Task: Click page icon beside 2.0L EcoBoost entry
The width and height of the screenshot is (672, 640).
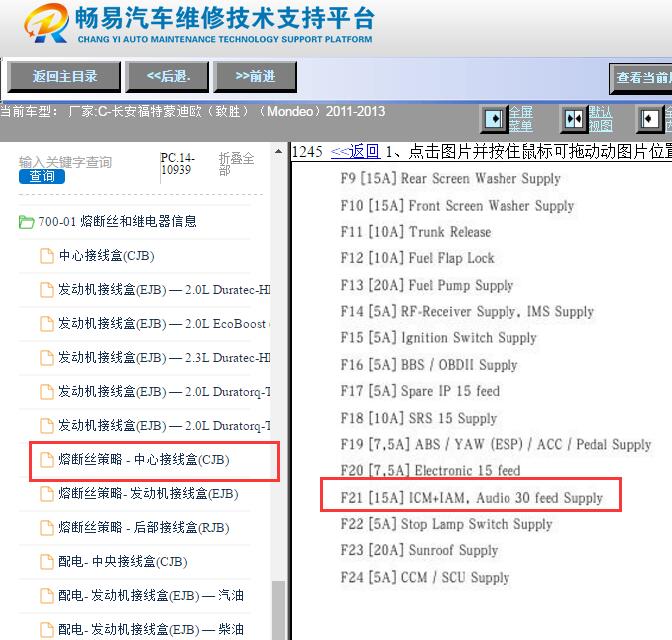Action: pos(46,324)
